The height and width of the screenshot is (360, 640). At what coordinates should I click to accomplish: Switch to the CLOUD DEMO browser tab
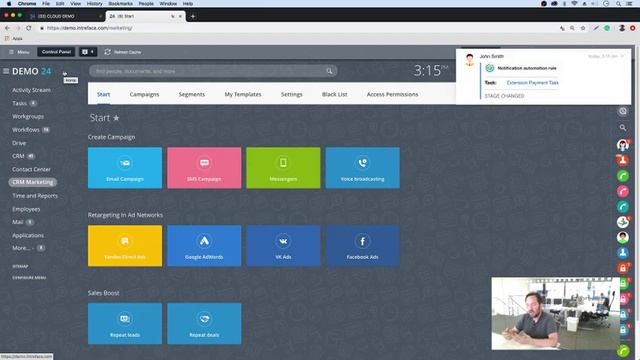tap(65, 16)
